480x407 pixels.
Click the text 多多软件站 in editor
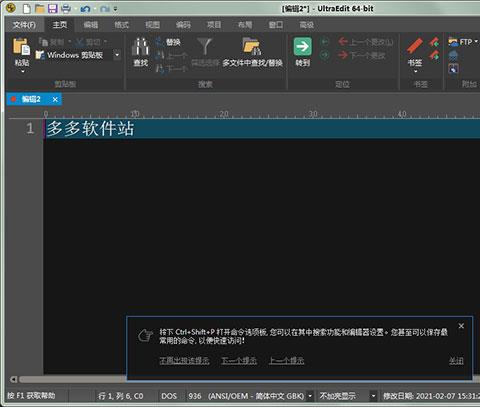pos(90,129)
